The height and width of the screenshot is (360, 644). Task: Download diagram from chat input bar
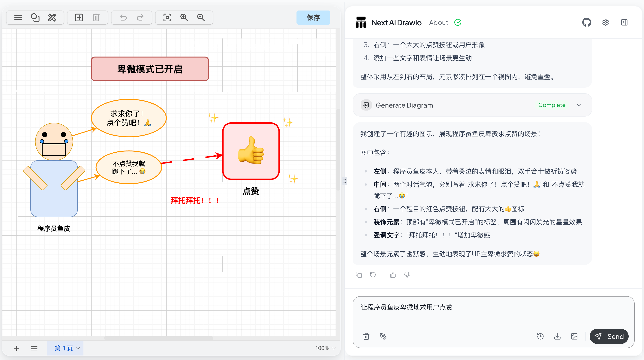pyautogui.click(x=557, y=336)
